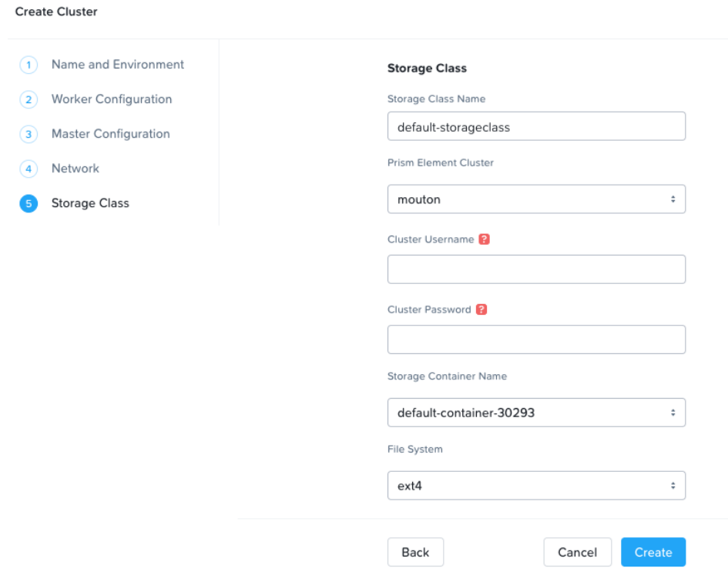
Task: Go to Name and Environment step
Action: coord(117,65)
